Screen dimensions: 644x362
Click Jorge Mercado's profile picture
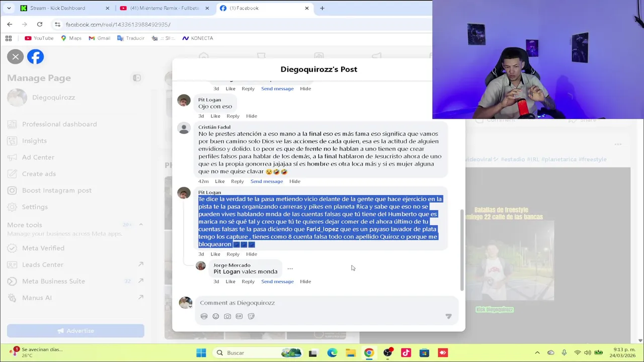pyautogui.click(x=201, y=266)
